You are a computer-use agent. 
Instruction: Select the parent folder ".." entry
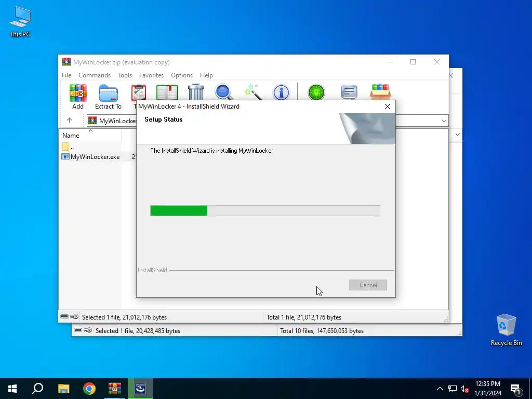tap(68, 147)
